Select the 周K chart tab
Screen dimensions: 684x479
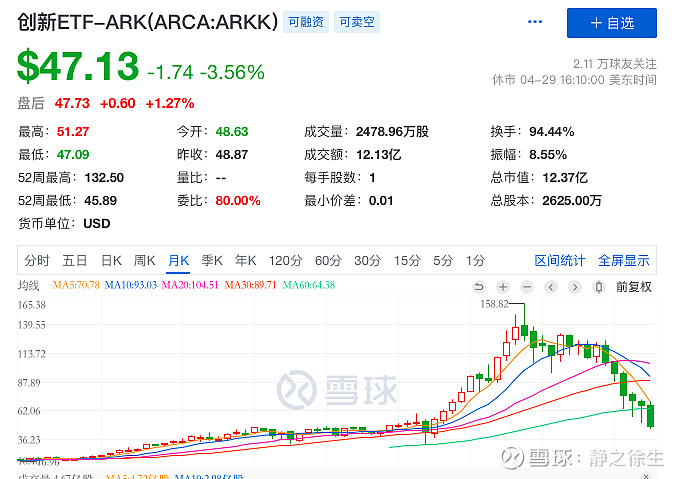click(144, 260)
